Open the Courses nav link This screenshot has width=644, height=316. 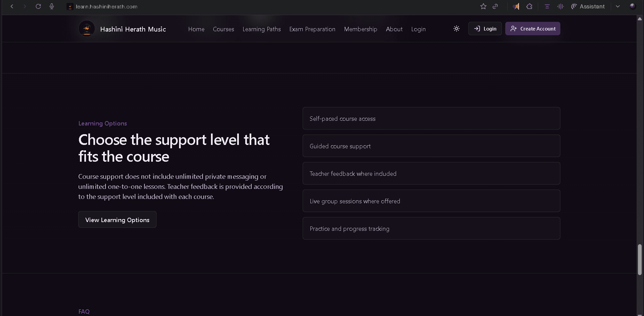(223, 29)
